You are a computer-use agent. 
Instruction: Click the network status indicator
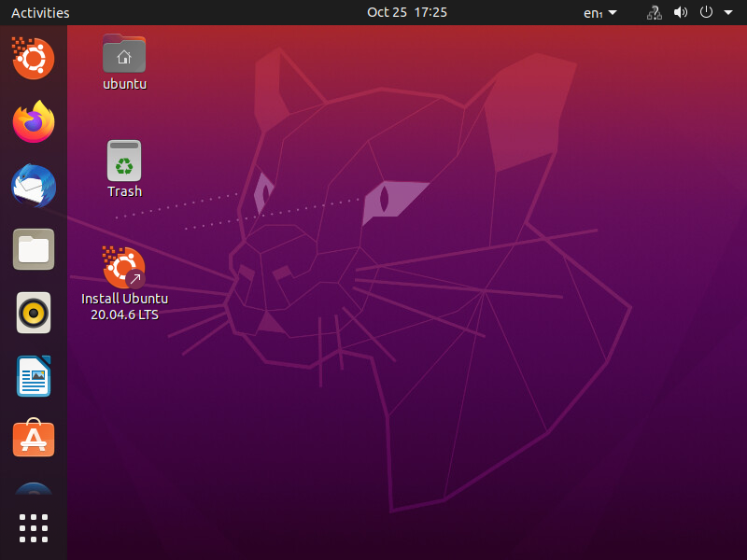653,12
